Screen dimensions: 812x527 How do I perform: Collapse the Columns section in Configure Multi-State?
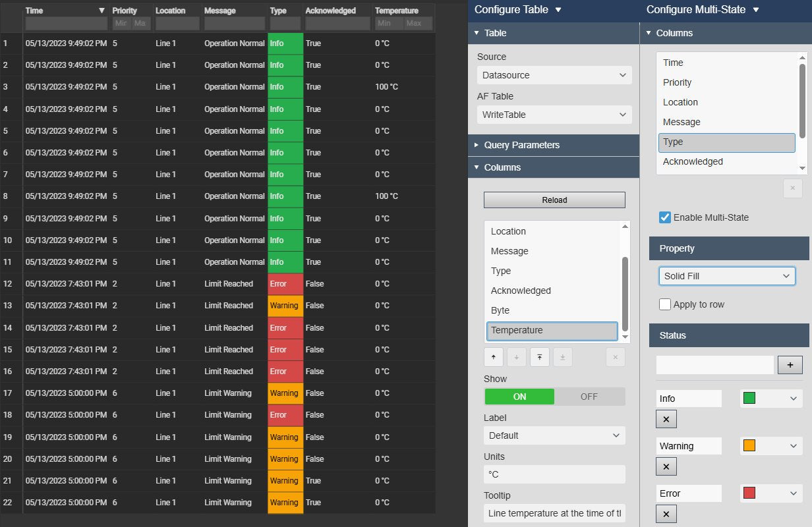[x=726, y=33]
